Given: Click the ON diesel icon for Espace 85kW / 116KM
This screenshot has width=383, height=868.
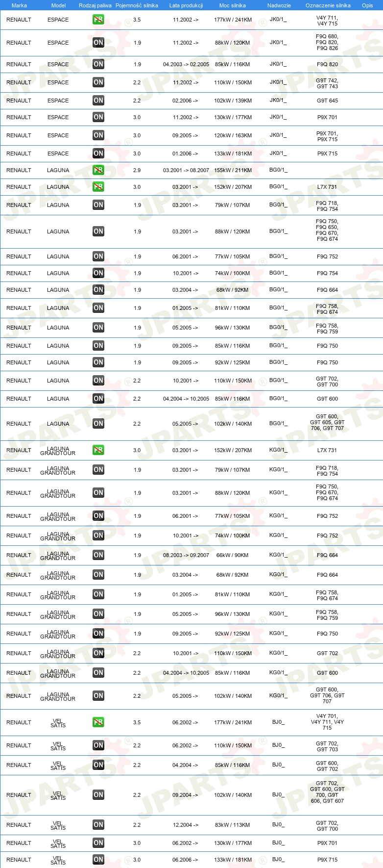Looking at the screenshot, I should 98,64.
